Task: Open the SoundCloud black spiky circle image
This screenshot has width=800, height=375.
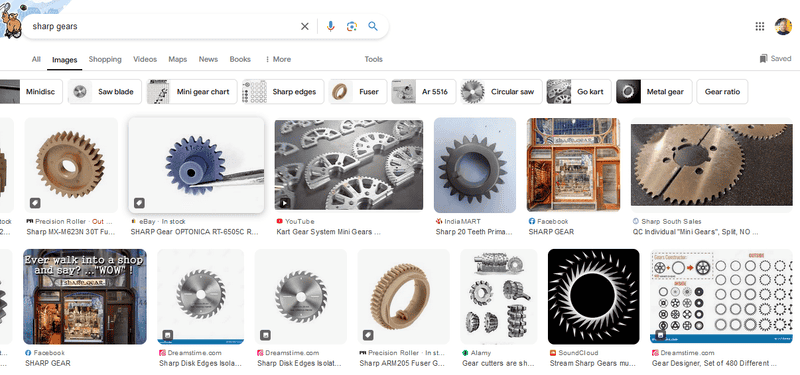Action: click(593, 296)
